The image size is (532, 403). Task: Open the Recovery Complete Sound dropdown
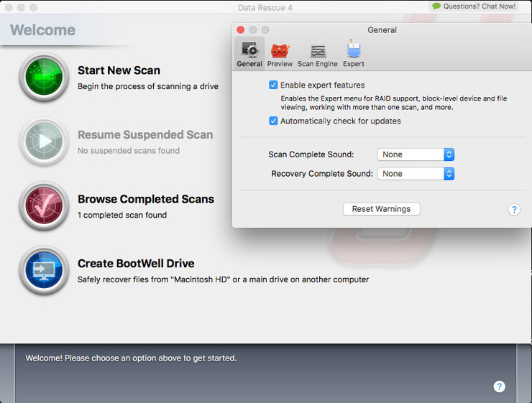[416, 174]
